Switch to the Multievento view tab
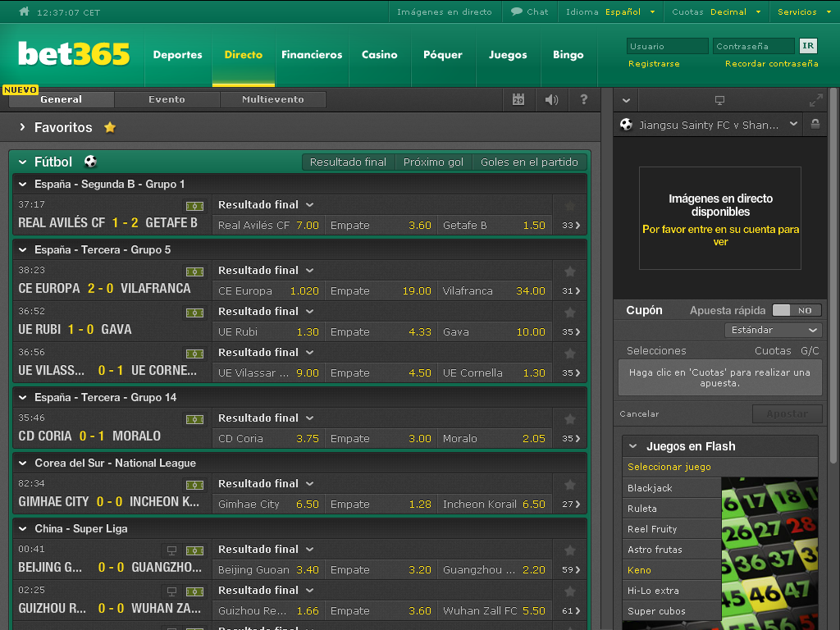840x630 pixels. coord(272,99)
